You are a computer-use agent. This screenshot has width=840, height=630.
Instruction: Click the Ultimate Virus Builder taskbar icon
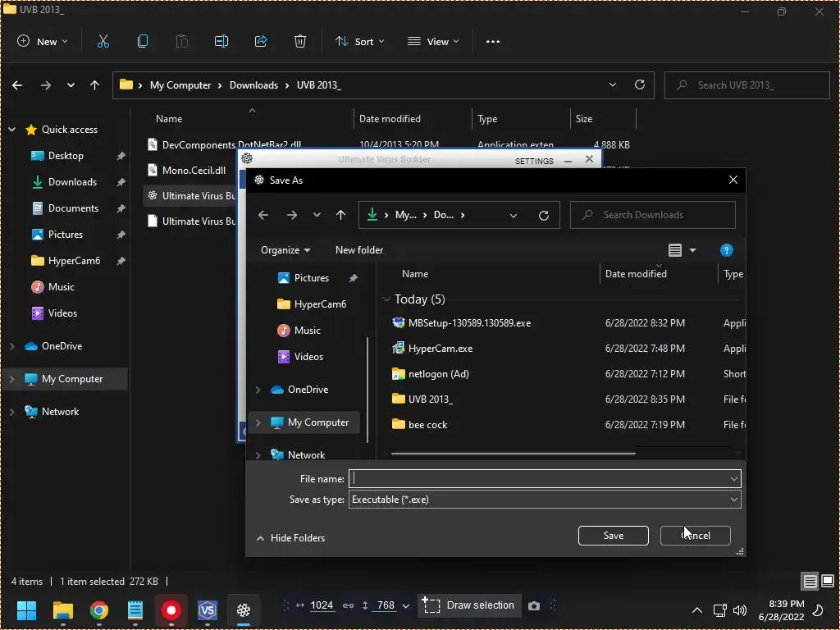point(243,609)
